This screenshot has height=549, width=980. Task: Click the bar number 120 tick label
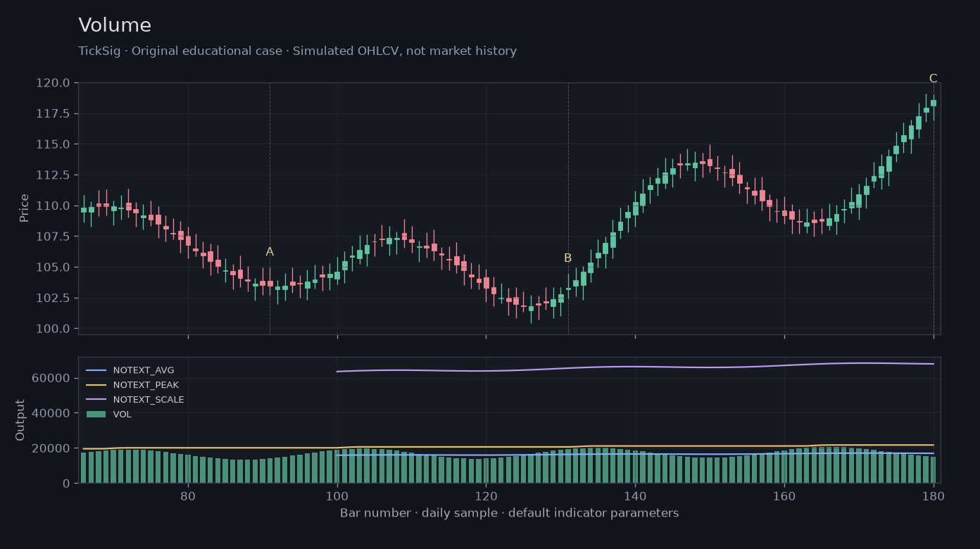[486, 496]
